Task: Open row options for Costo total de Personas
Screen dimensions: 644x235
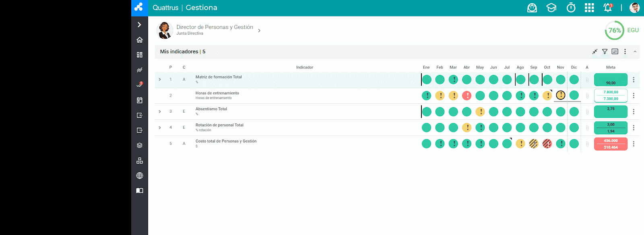Action: coord(633,144)
